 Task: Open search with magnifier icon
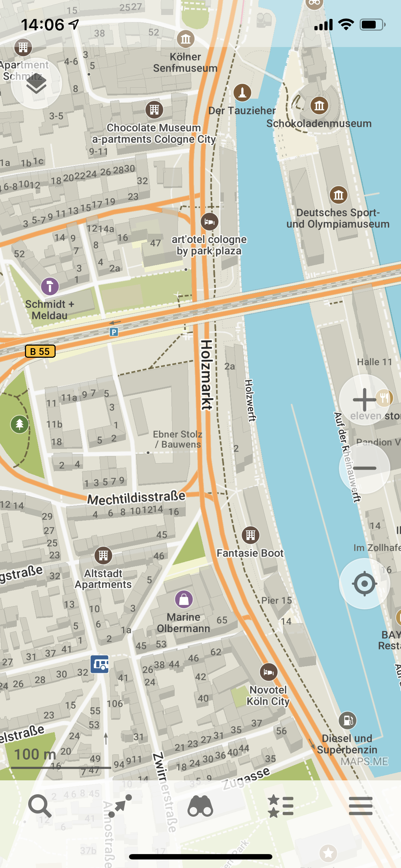pos(40,806)
